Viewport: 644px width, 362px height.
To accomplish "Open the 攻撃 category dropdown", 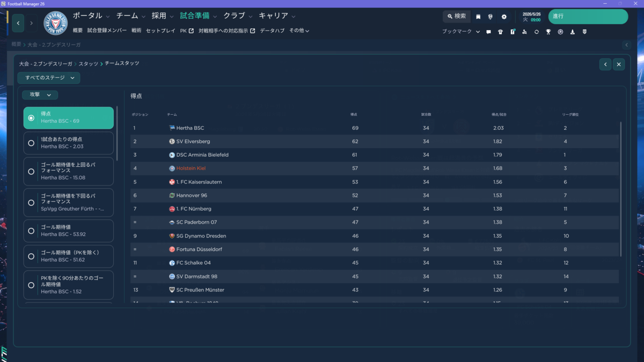I will (x=40, y=95).
